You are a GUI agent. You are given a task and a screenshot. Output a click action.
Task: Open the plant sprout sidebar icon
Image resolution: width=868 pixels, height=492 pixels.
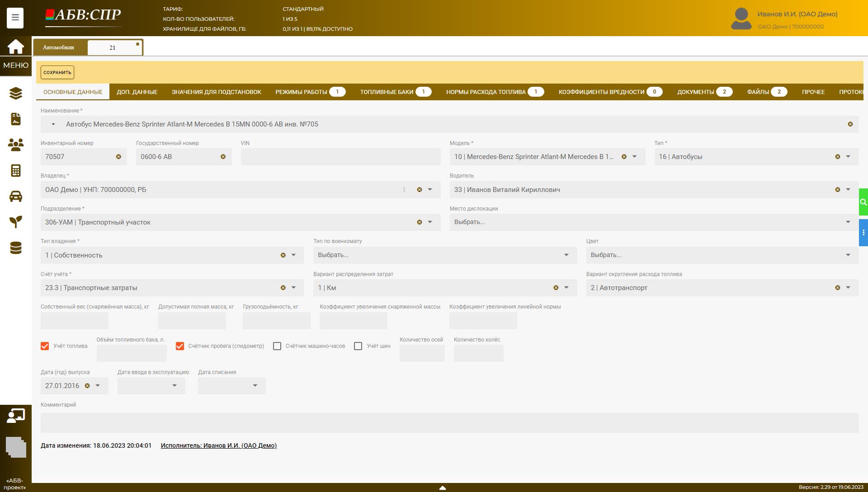pos(15,222)
